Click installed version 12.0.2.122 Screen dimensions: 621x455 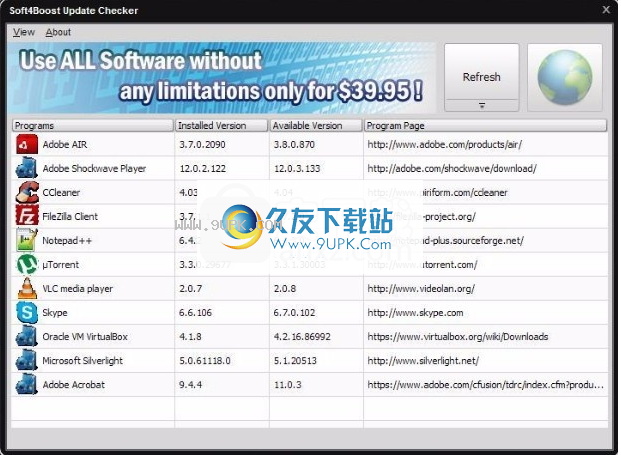pos(203,169)
